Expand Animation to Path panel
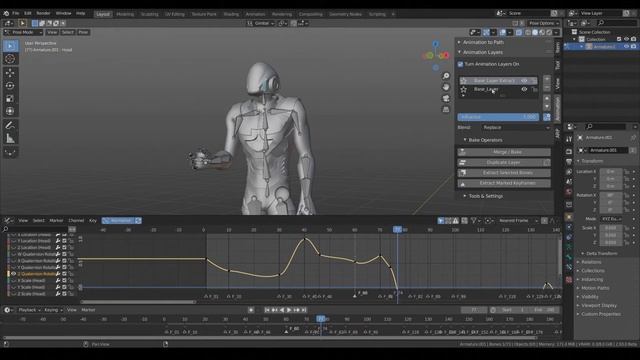This screenshot has width=640, height=360. [483, 42]
